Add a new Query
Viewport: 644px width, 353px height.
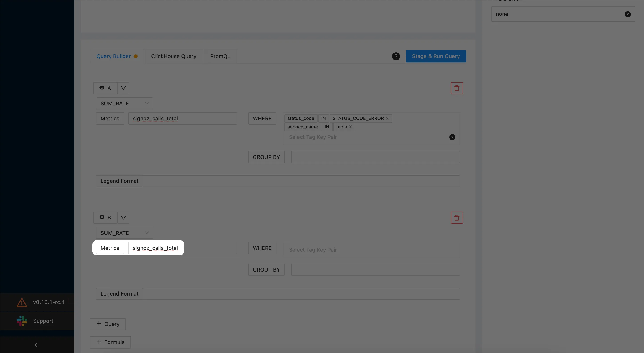click(108, 324)
